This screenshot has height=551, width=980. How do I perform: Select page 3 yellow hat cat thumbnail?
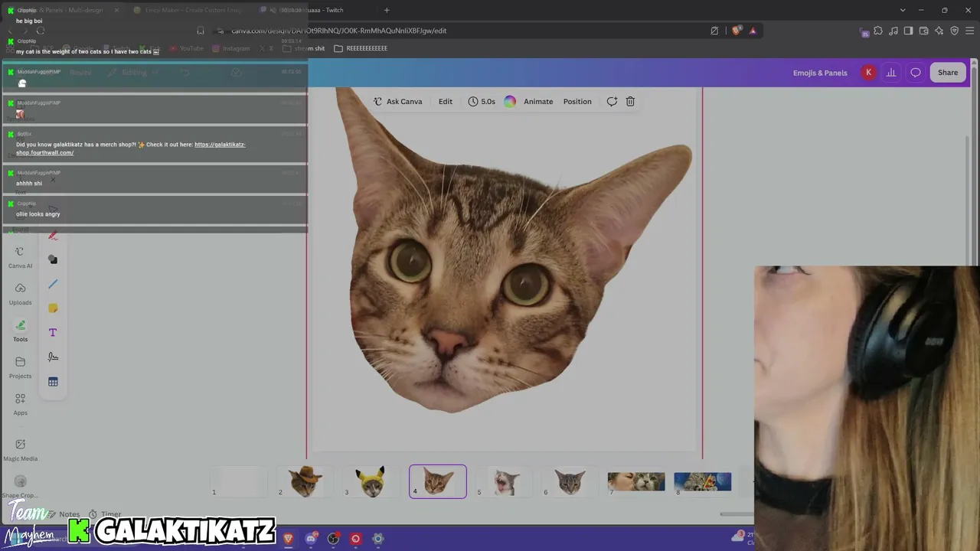coord(371,481)
